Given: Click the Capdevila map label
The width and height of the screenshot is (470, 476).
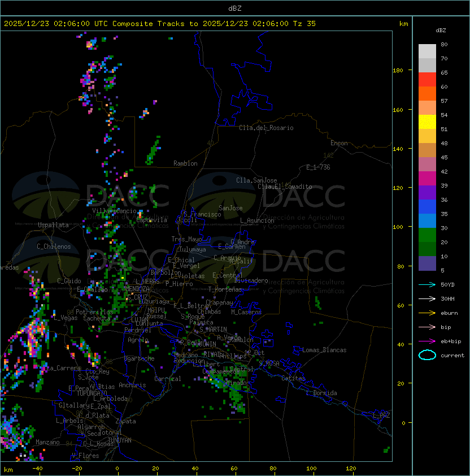Looking at the screenshot, I should click(151, 220).
